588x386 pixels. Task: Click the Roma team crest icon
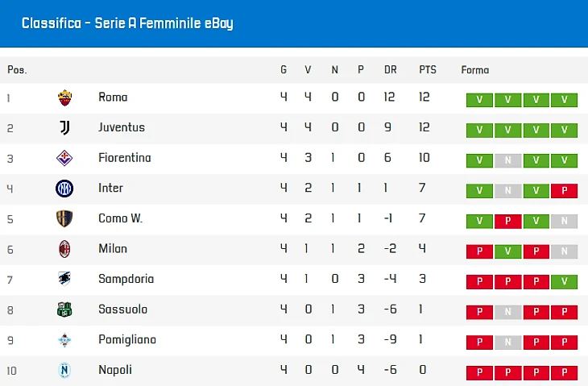(65, 98)
